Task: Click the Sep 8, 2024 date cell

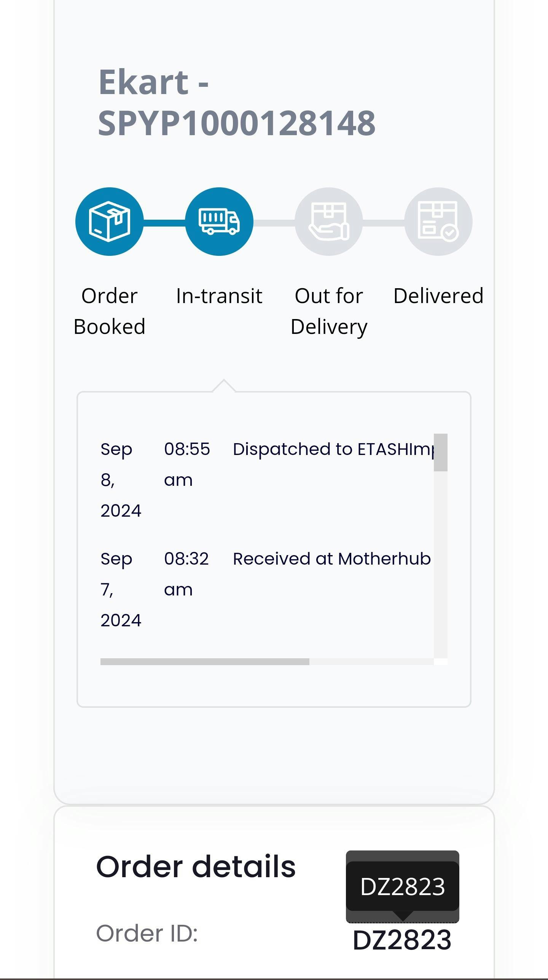Action: 121,480
